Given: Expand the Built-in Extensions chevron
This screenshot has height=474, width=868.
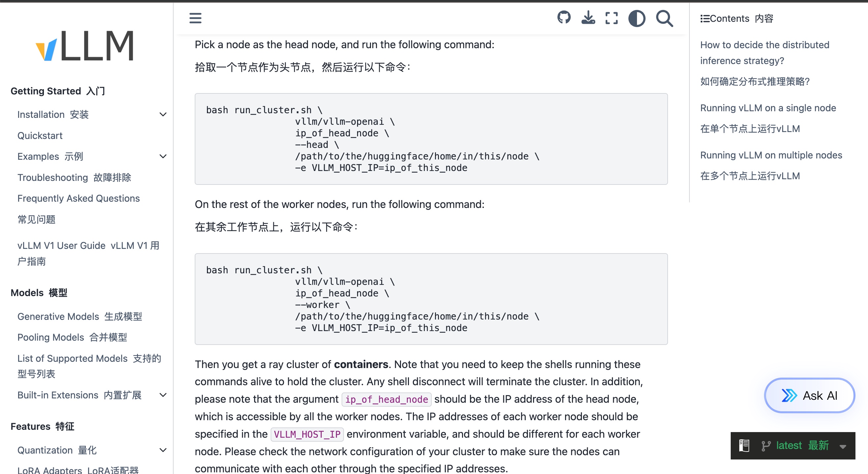Looking at the screenshot, I should (x=163, y=395).
